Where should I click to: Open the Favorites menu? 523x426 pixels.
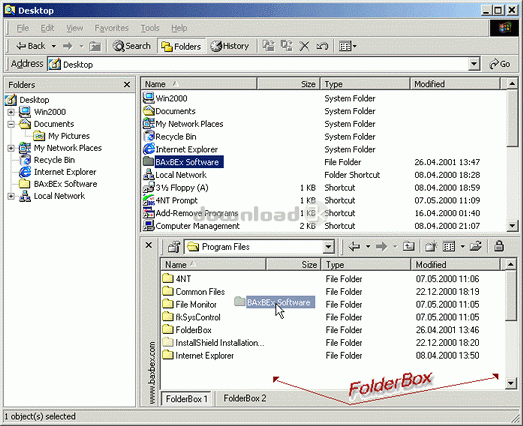111,28
